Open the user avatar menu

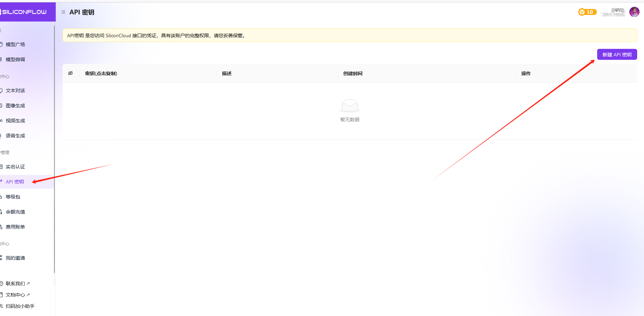point(634,12)
